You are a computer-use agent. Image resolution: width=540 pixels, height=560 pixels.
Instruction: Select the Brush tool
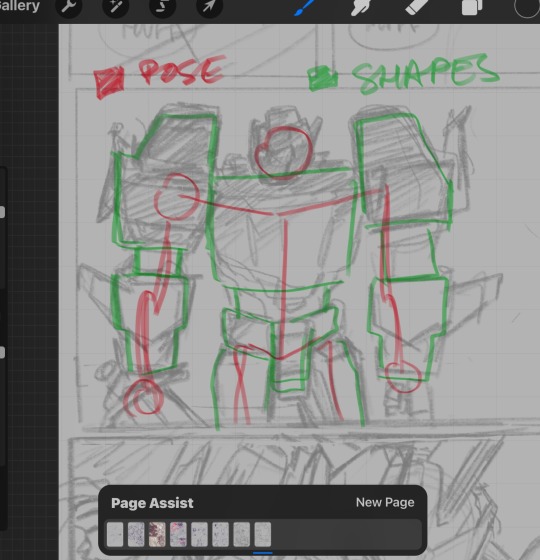point(304,7)
